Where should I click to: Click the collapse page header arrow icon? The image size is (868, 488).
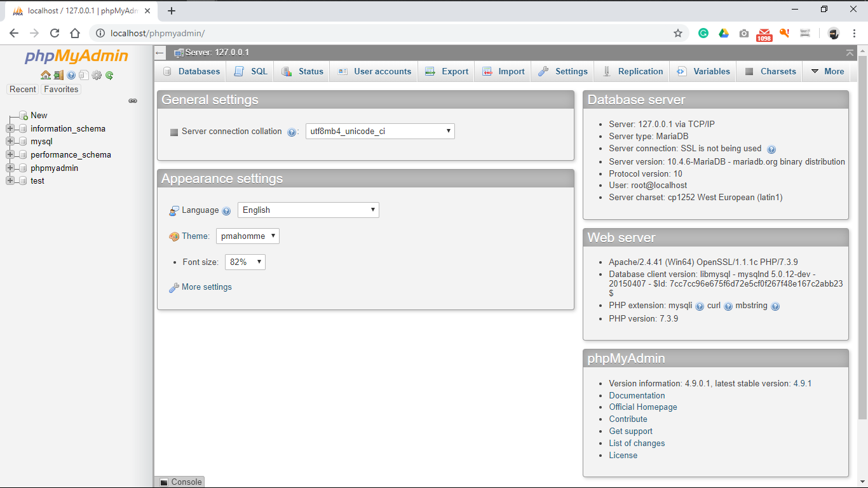[850, 53]
